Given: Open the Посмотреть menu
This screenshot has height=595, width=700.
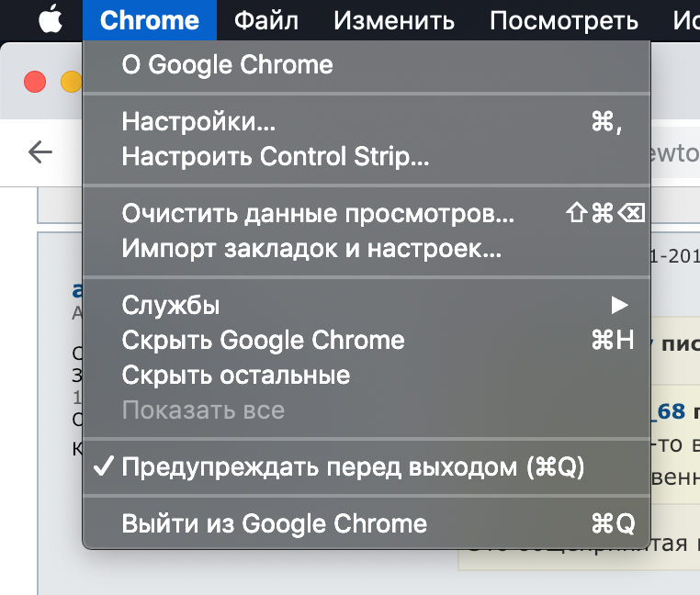Looking at the screenshot, I should (x=564, y=20).
